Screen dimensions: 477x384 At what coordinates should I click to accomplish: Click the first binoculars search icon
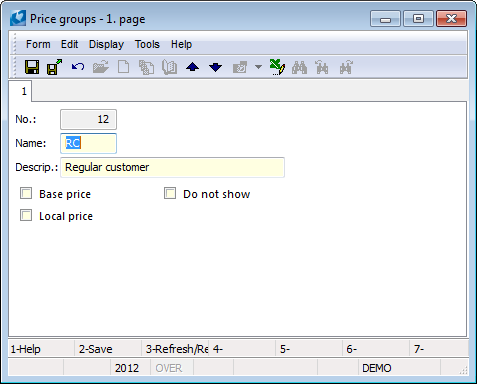pyautogui.click(x=299, y=67)
